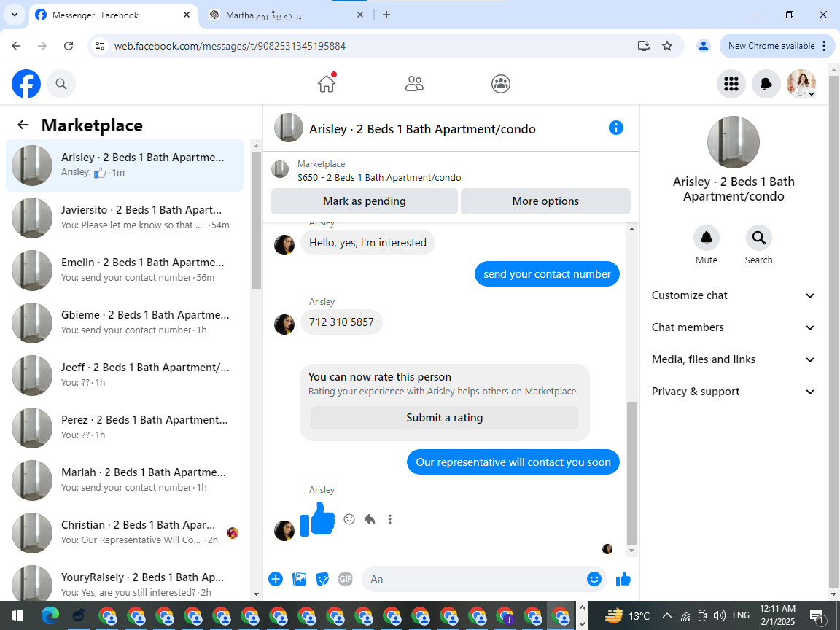Click the large Arisley listing thumbnail
This screenshot has width=840, height=630.
734,142
